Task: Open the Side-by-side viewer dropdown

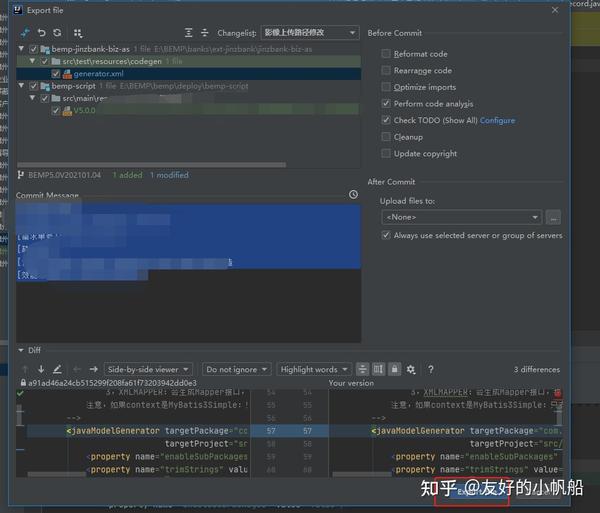Action: [x=148, y=369]
